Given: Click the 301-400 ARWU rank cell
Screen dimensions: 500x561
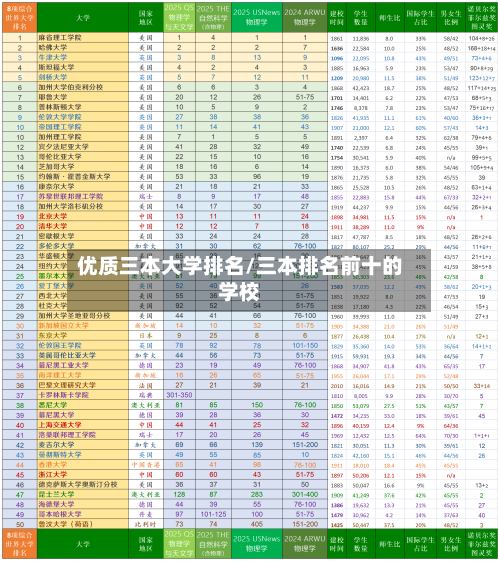Looking at the screenshot, I should [305, 494].
